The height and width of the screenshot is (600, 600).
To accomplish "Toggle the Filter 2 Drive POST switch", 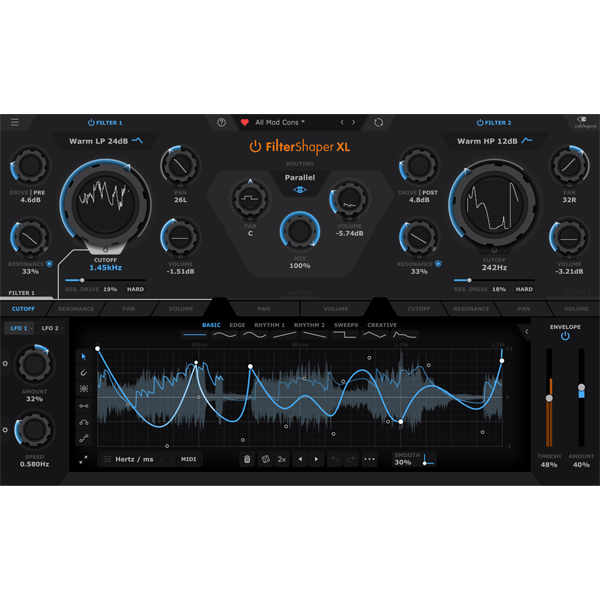I will (430, 192).
